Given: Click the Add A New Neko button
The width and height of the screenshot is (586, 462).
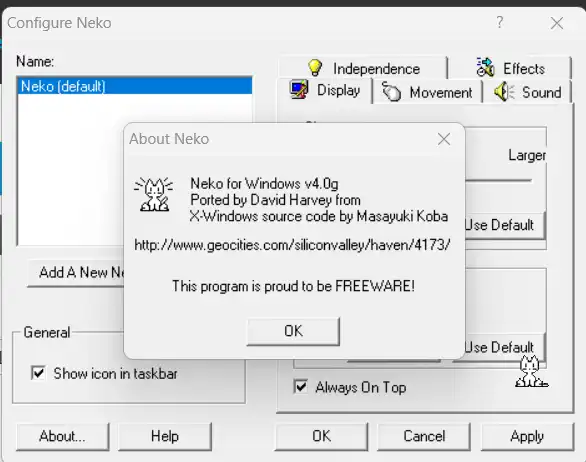Looking at the screenshot, I should pos(76,272).
